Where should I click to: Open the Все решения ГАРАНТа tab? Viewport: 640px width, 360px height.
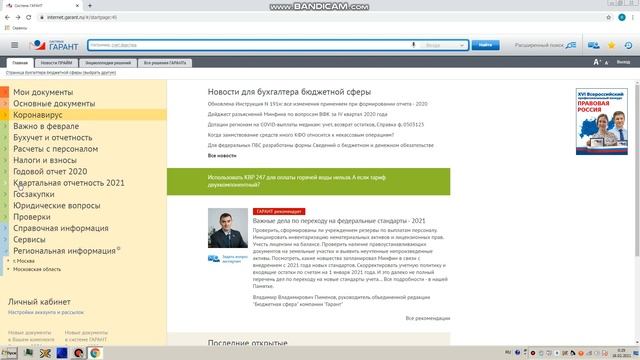pyautogui.click(x=165, y=63)
